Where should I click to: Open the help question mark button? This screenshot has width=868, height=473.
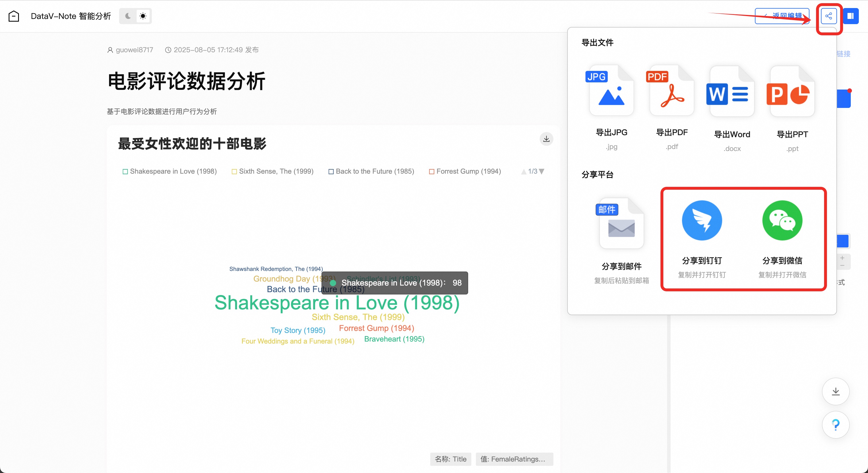(x=835, y=424)
